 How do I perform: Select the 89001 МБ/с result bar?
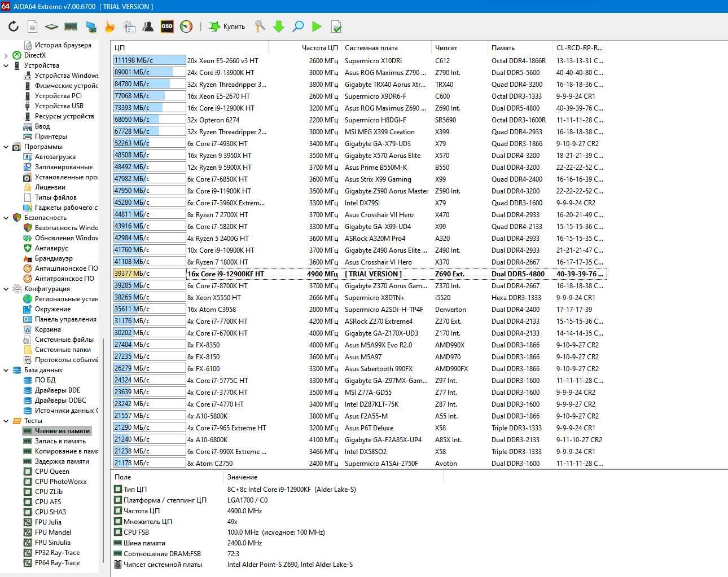pos(150,72)
